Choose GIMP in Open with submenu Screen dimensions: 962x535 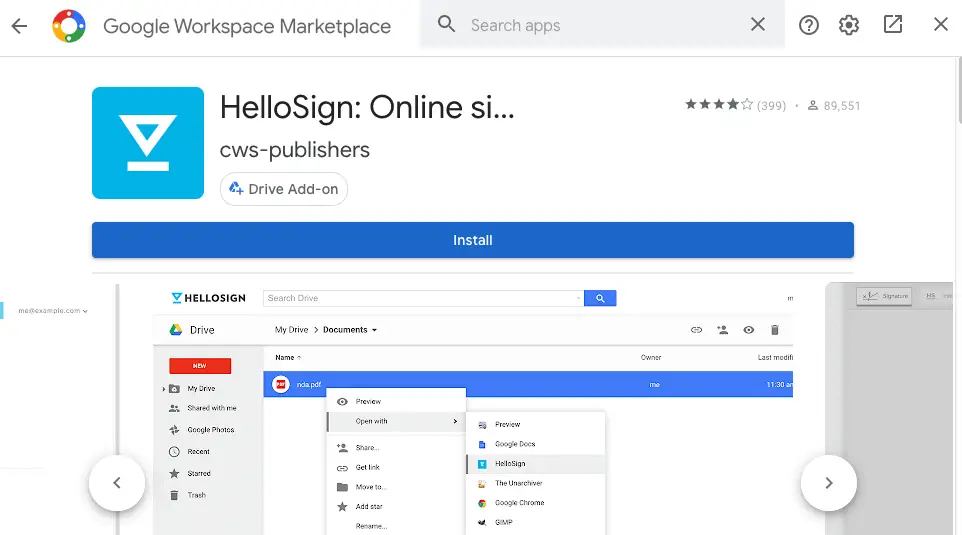coord(536,523)
